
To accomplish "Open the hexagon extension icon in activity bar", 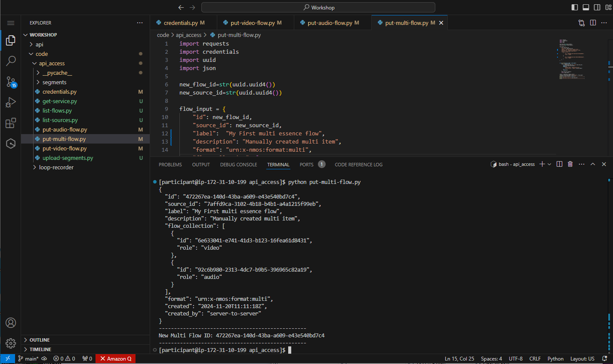I will pyautogui.click(x=11, y=143).
